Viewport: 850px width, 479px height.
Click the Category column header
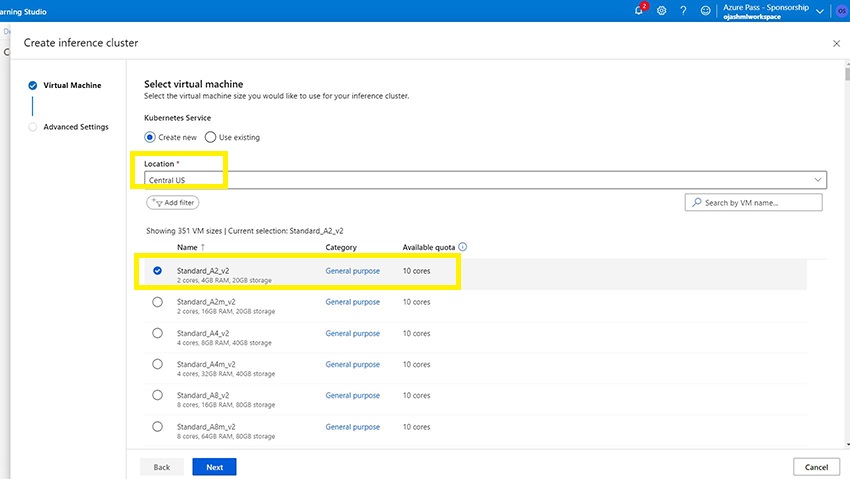(341, 247)
